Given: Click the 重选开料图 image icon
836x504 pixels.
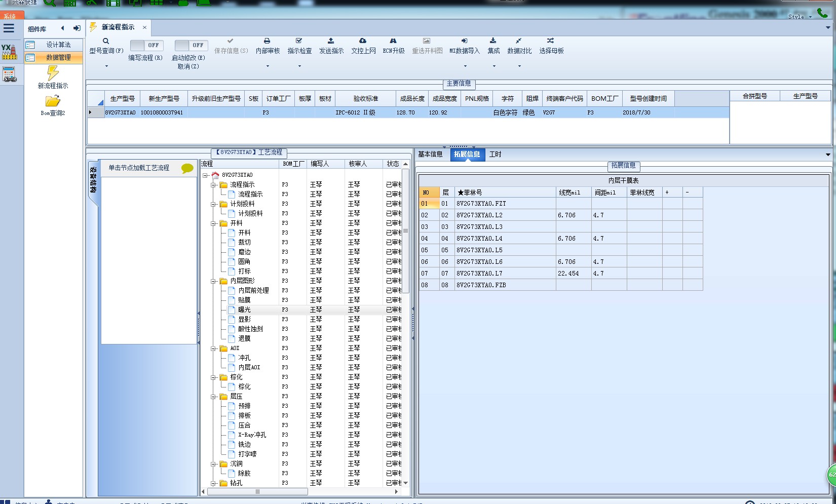Looking at the screenshot, I should (427, 41).
